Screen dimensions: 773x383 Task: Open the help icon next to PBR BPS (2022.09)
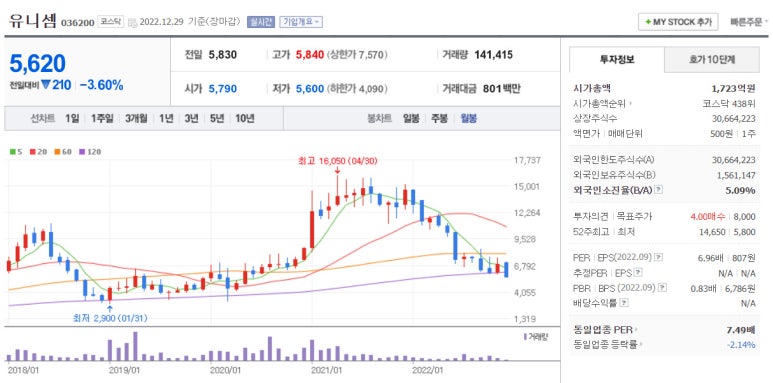(x=663, y=288)
